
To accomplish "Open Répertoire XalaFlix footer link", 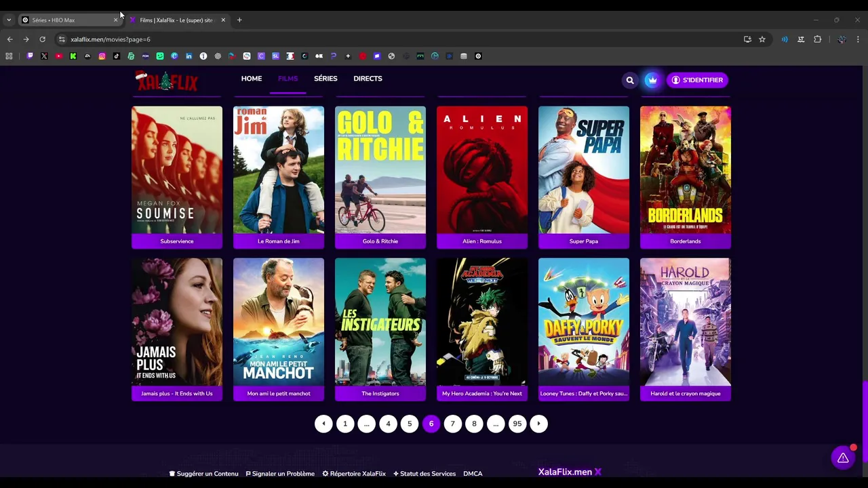I will click(354, 474).
